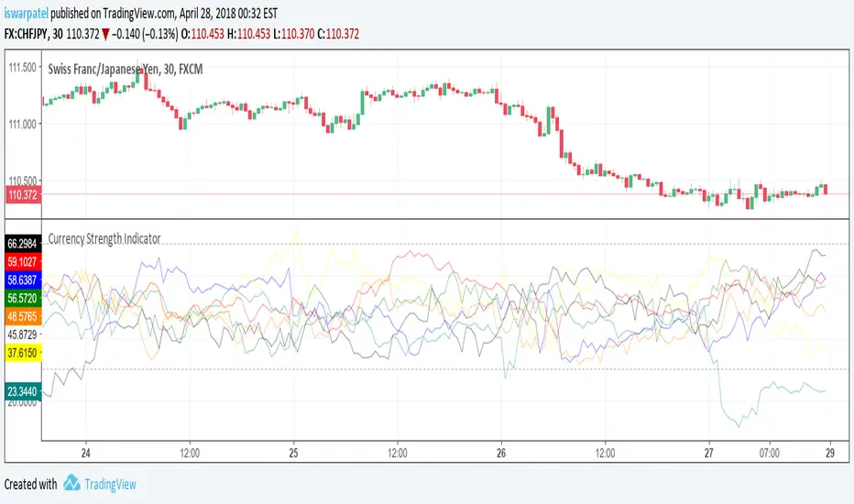Click the yellow 37.6150 value label
This screenshot has height=504, width=854.
pyautogui.click(x=21, y=352)
